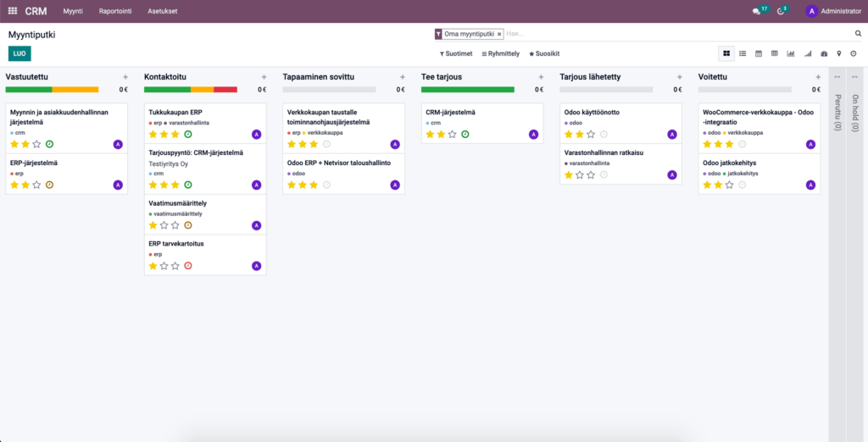This screenshot has width=868, height=442.
Task: Open the Suotimet filters dropdown
Action: (x=456, y=53)
